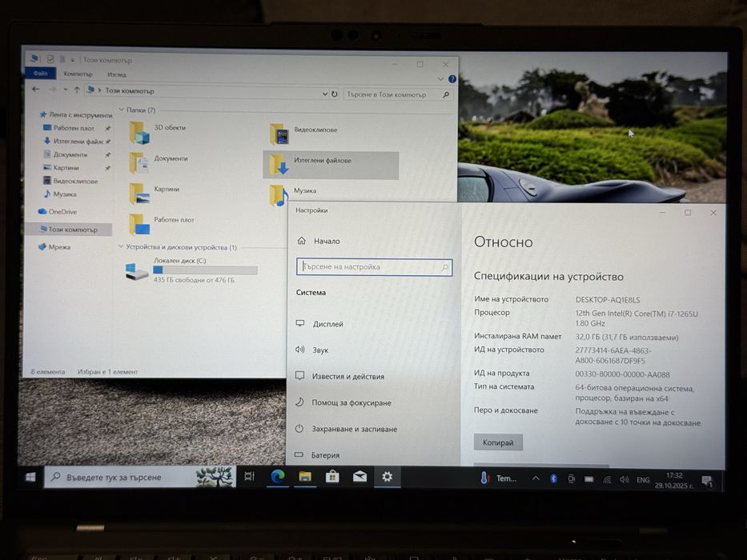The image size is (747, 560).
Task: Click the device name DESKTOP-AQ1E8LS
Action: click(x=608, y=299)
